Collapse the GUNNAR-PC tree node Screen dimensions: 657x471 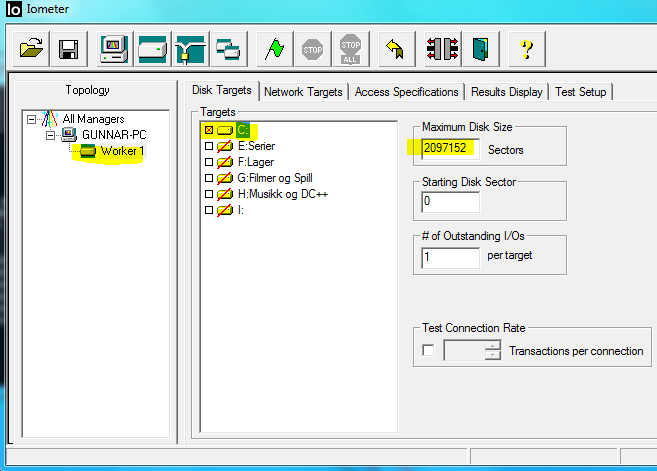click(50, 135)
